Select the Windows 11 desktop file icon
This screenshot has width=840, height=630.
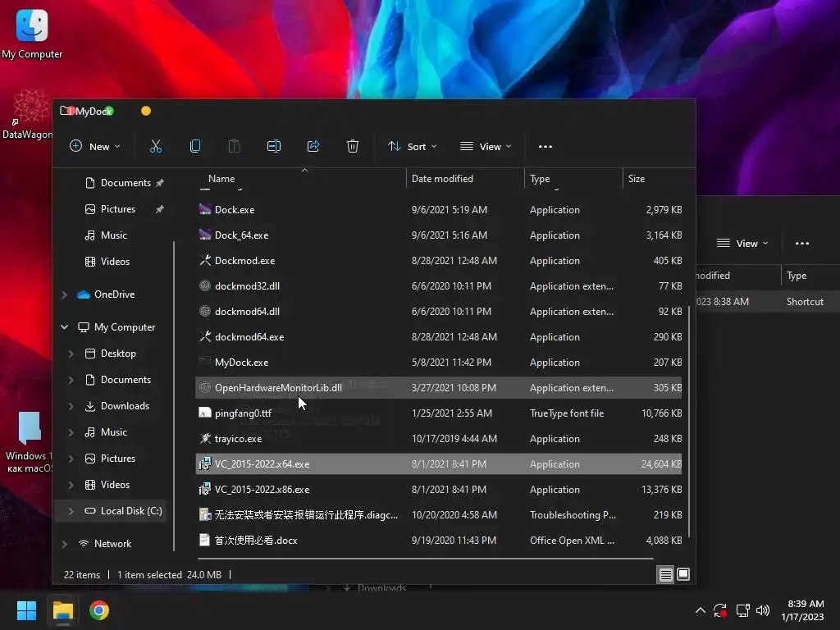pyautogui.click(x=28, y=442)
